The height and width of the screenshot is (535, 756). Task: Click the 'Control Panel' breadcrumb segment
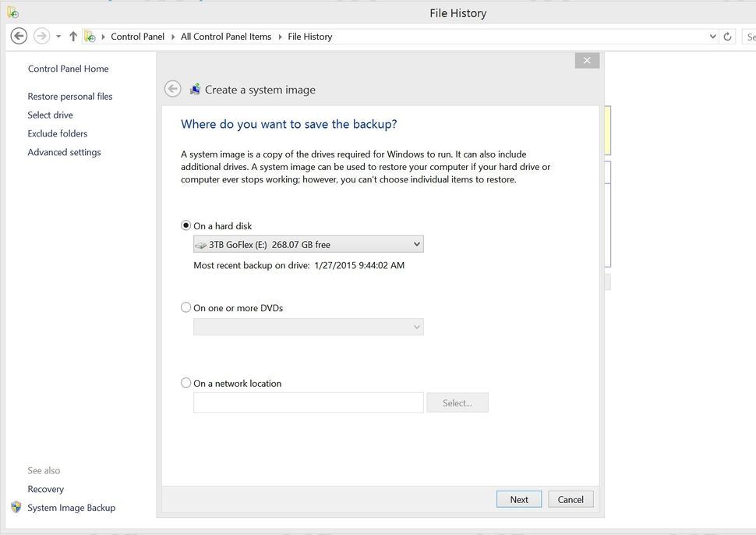(137, 37)
